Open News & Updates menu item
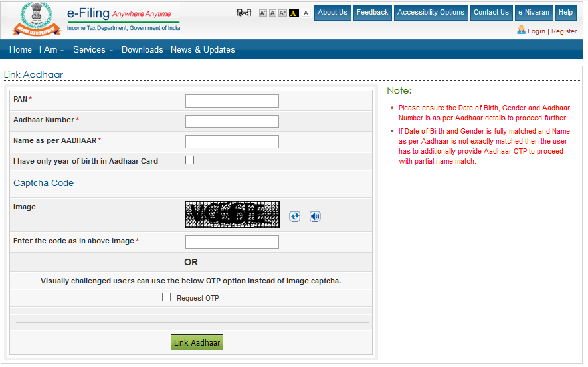This screenshot has width=588, height=367. [203, 50]
